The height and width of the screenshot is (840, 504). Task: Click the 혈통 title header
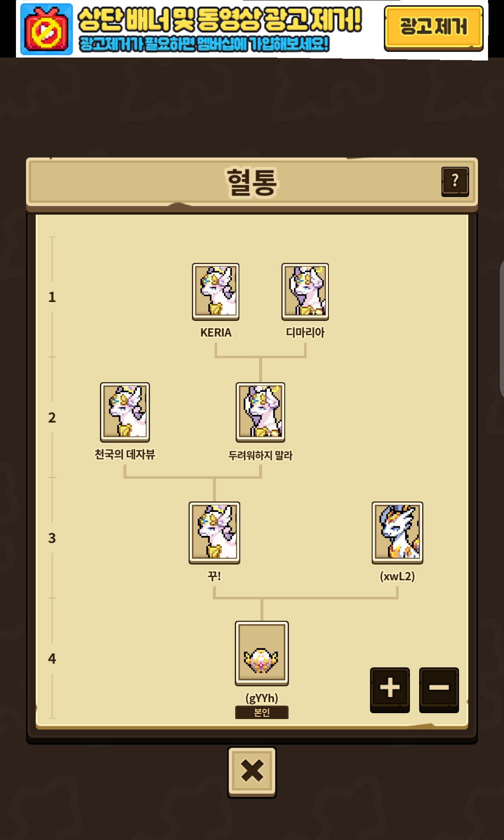252,182
